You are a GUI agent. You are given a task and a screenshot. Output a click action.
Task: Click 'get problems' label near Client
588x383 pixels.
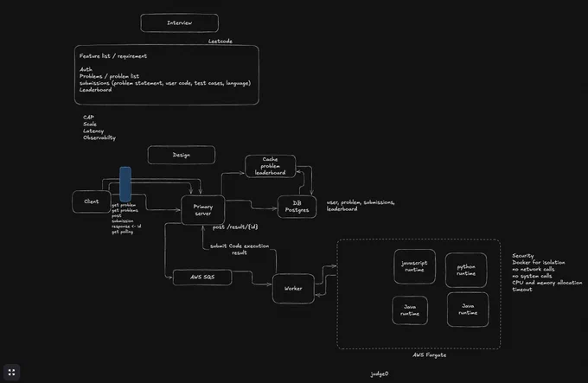click(125, 210)
